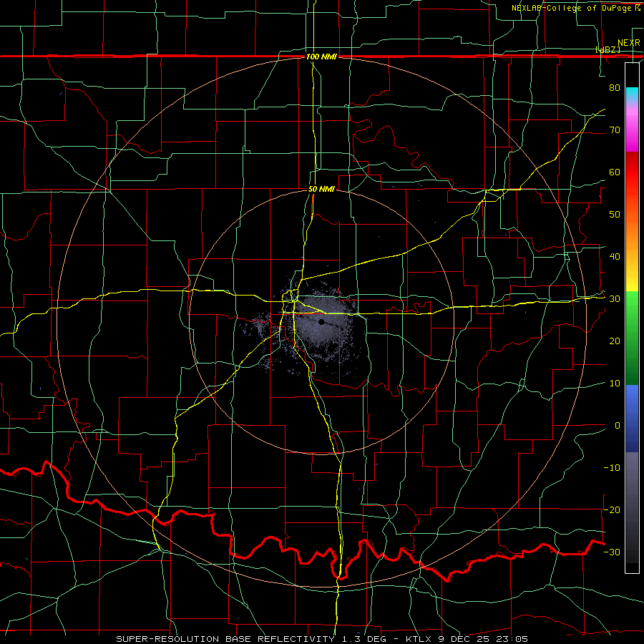Click the 60 value on reflectivity scale

(x=615, y=172)
